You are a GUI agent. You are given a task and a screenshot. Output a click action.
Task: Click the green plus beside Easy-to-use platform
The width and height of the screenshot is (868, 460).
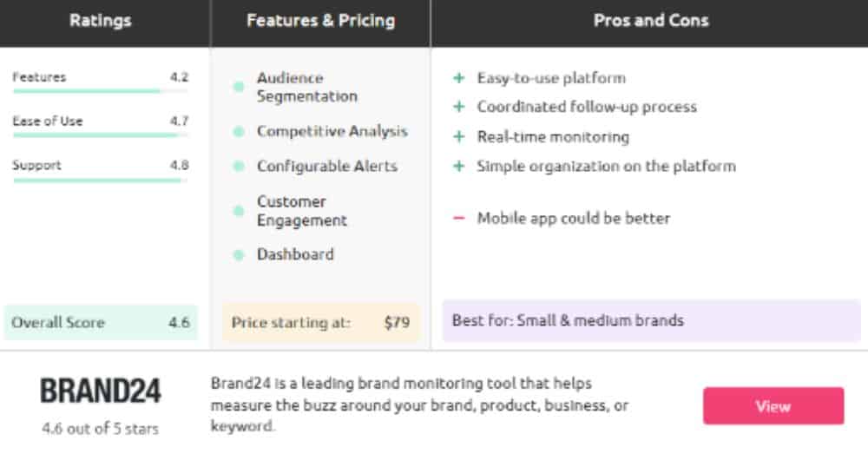coord(459,78)
